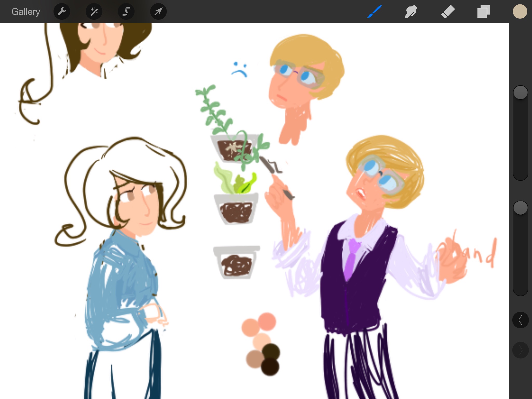Activate the Transform arrow tool
This screenshot has width=532, height=399.
click(x=158, y=11)
